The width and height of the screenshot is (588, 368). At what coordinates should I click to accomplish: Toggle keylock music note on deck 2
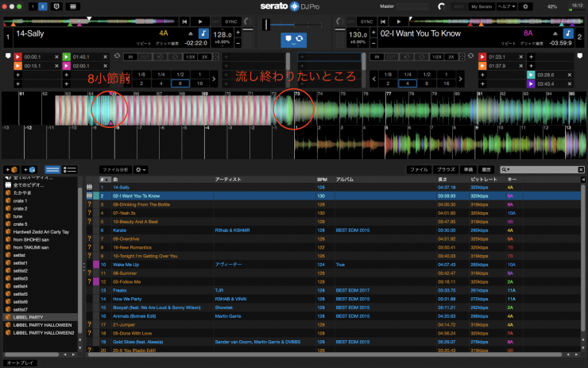point(568,33)
